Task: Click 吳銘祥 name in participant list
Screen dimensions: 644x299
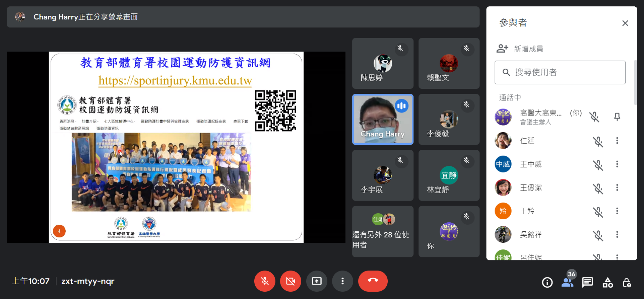Action: tap(531, 234)
